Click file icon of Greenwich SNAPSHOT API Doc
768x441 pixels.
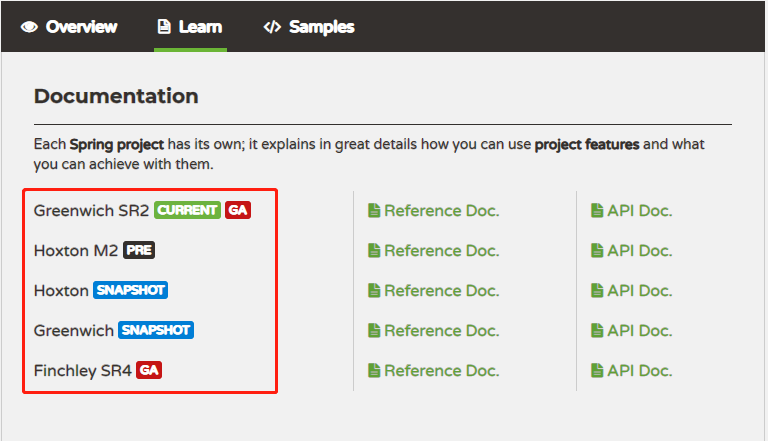point(597,331)
